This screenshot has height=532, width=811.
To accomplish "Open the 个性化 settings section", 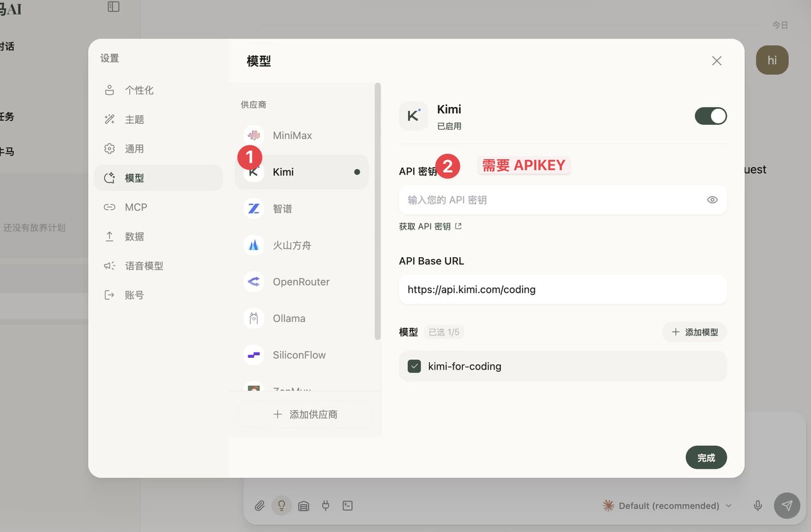I will pos(158,90).
